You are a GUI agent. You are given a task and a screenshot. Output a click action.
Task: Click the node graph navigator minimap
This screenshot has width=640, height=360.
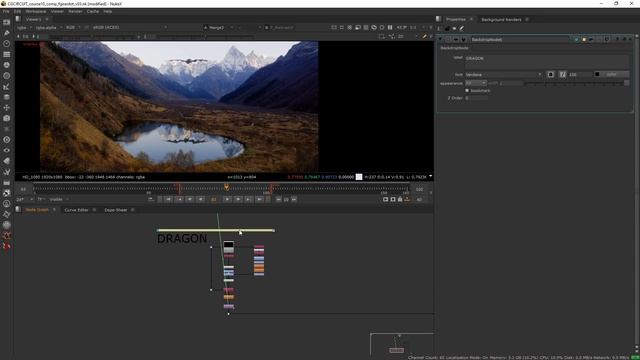coord(402,344)
